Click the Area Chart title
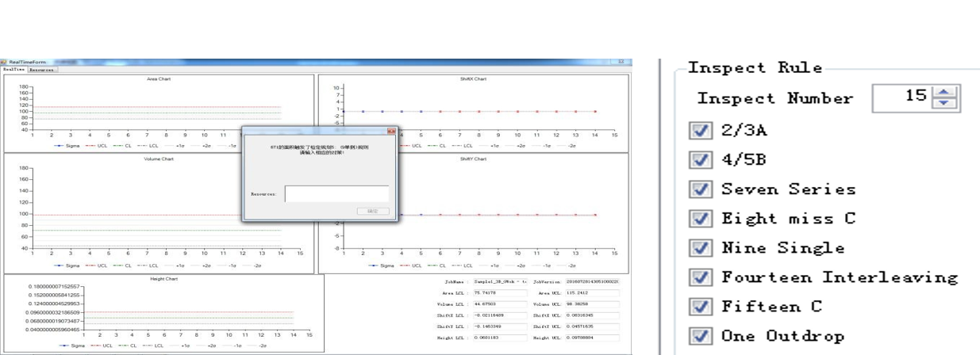Viewport: 980px width, 355px height. point(159,79)
